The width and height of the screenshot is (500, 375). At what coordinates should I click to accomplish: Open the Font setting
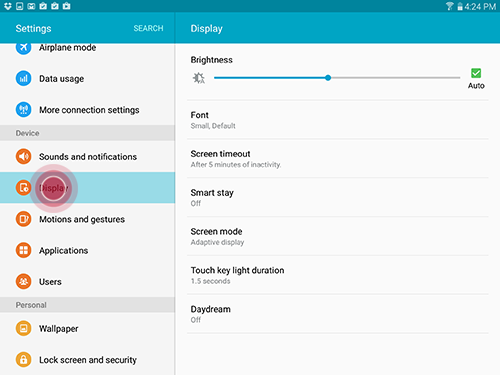tap(338, 120)
